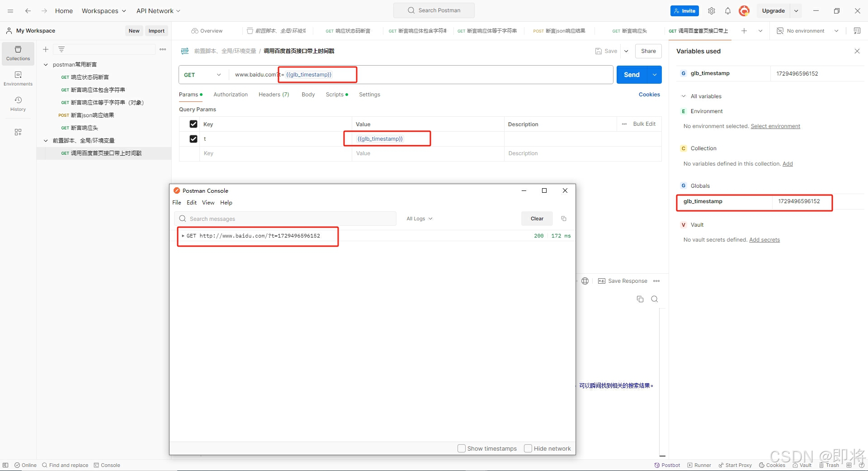Expand the GET request log entry

point(183,236)
